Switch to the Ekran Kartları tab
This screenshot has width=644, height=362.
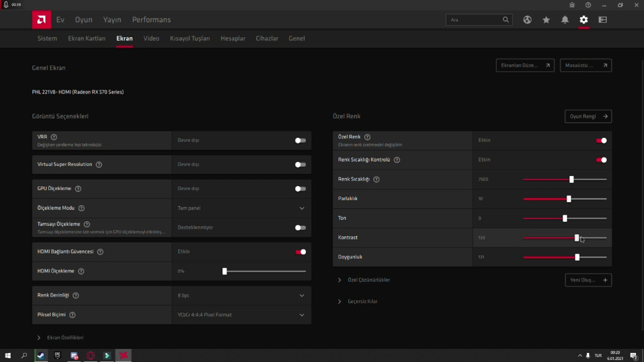pyautogui.click(x=87, y=38)
